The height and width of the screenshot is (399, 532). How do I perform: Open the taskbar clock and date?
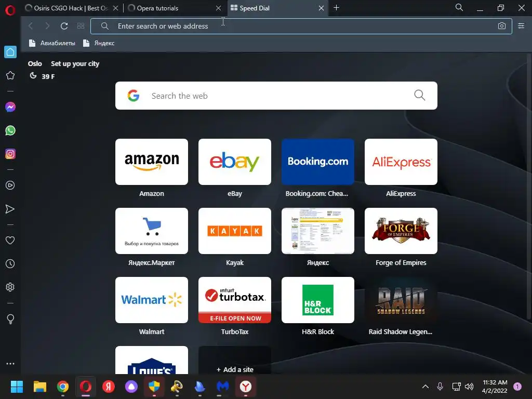pos(495,387)
